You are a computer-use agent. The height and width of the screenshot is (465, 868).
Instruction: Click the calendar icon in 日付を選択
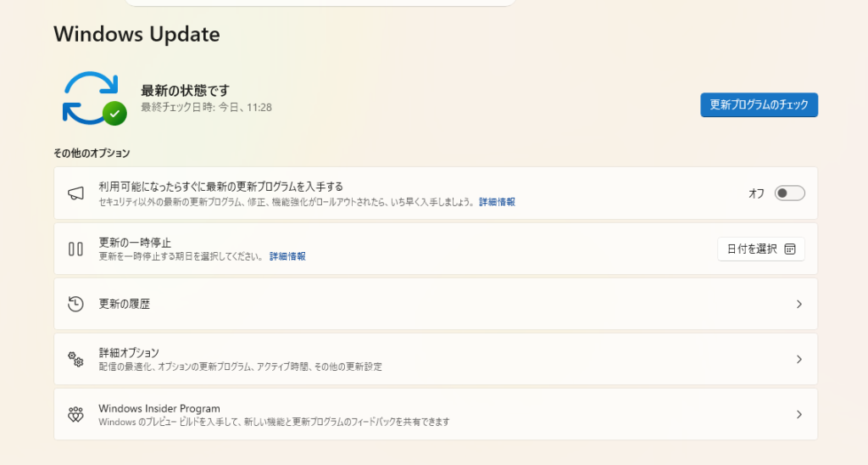pyautogui.click(x=790, y=249)
